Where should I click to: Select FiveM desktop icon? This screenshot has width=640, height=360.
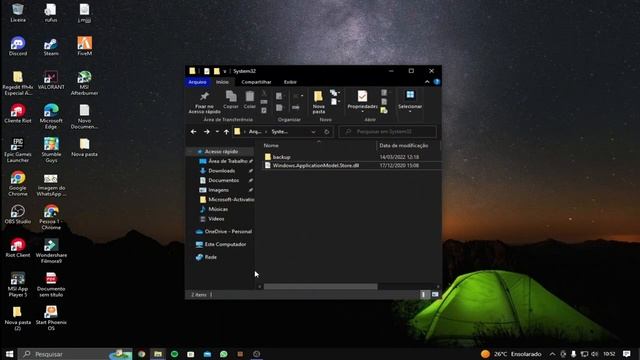pyautogui.click(x=84, y=46)
